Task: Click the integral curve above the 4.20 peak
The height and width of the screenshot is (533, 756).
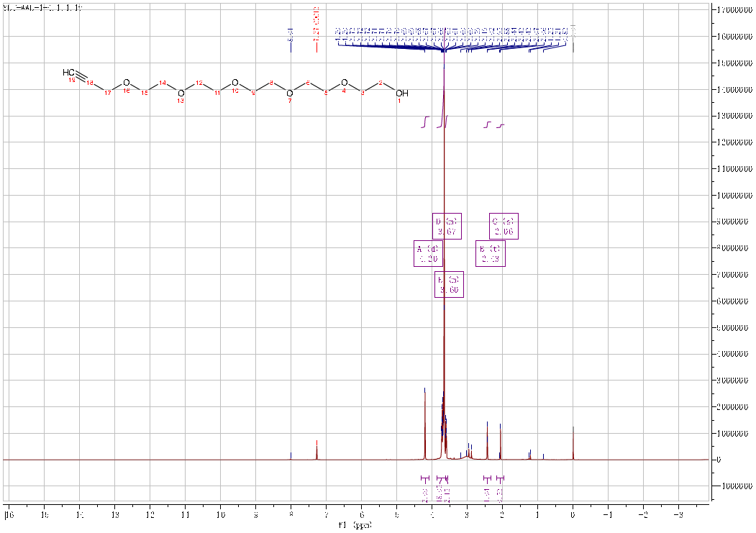Action: click(425, 122)
